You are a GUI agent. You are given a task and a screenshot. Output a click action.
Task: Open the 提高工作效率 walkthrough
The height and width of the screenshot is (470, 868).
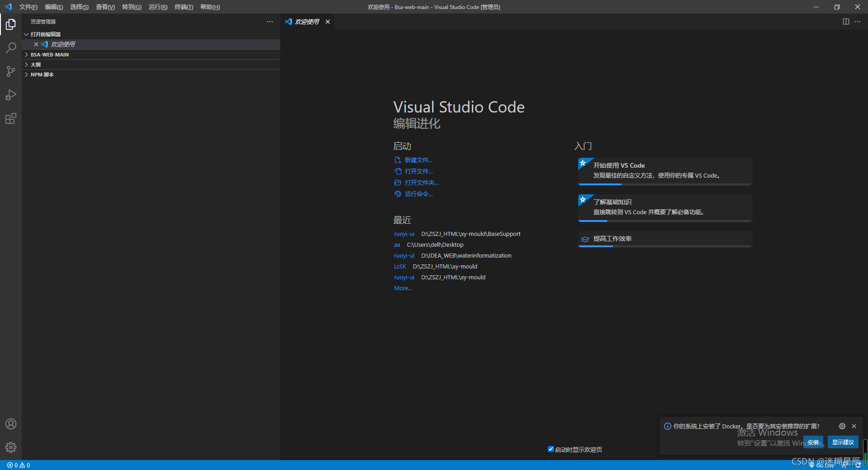(665, 239)
